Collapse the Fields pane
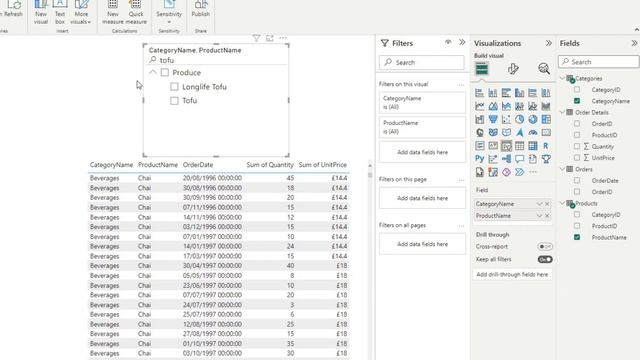Viewport: 640px width, 360px height. (x=634, y=43)
